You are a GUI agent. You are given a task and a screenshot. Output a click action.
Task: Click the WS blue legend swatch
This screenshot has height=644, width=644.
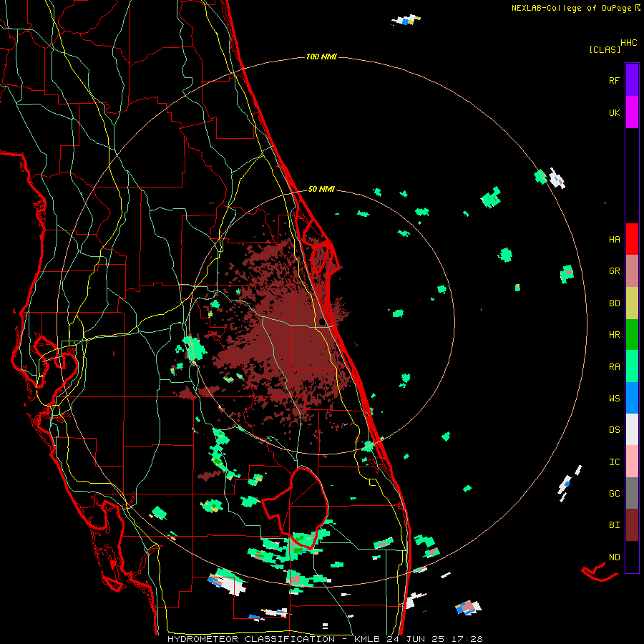tap(632, 398)
